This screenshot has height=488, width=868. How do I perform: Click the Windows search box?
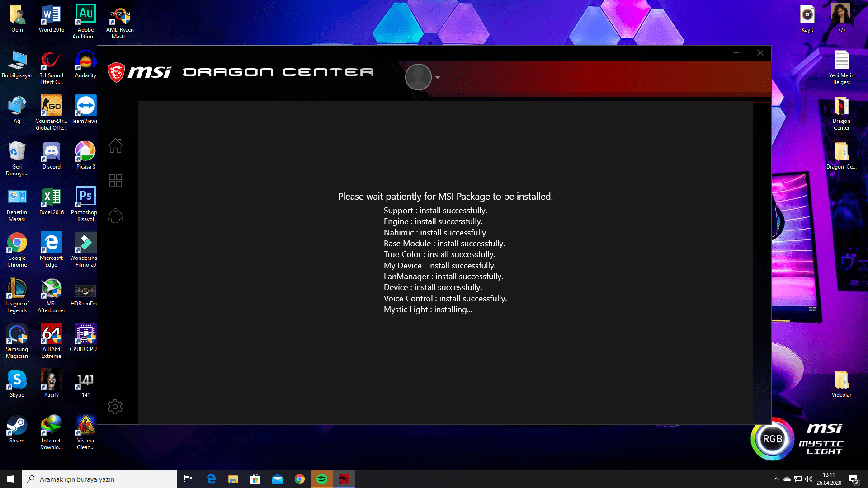point(99,479)
